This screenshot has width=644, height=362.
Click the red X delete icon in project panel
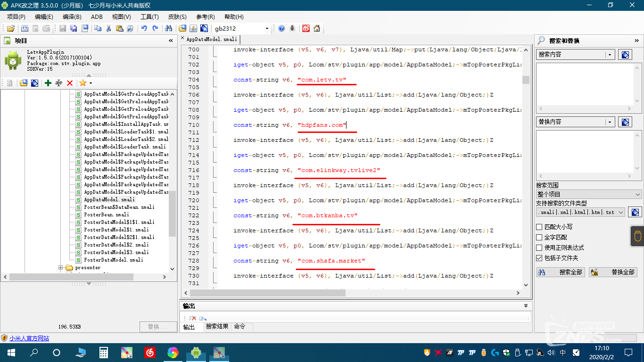click(x=70, y=83)
